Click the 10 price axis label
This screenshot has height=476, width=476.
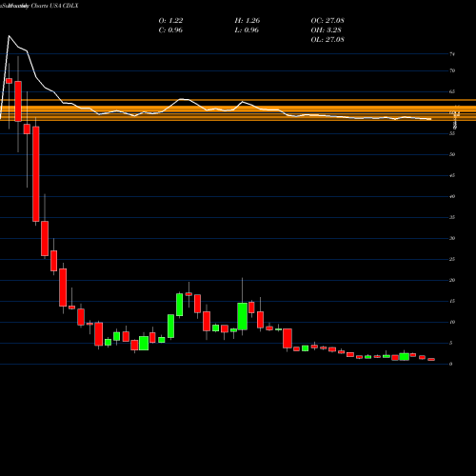(x=452, y=322)
